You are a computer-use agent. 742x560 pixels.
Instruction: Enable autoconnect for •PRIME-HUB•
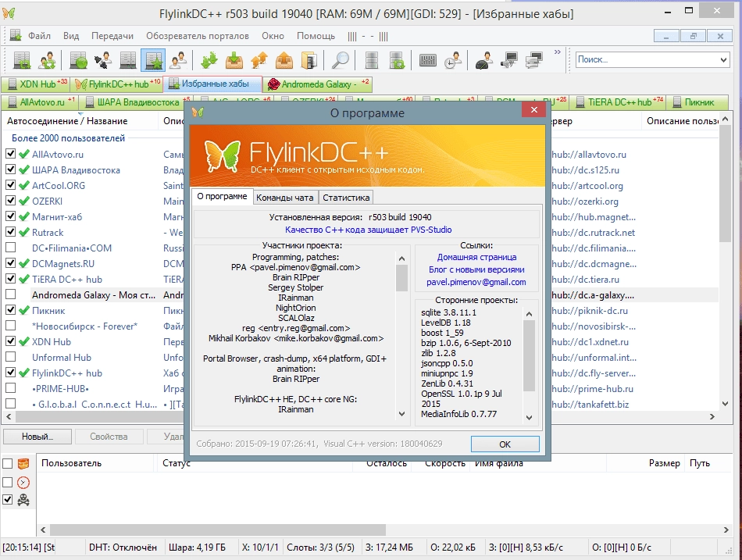10,388
